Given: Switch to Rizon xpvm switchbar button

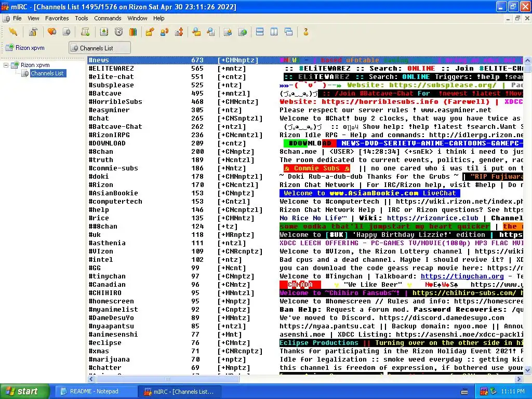Looking at the screenshot, I should [26, 47].
